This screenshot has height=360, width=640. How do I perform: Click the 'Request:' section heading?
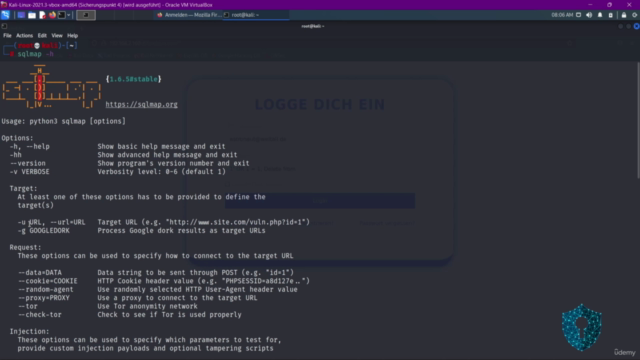point(25,247)
